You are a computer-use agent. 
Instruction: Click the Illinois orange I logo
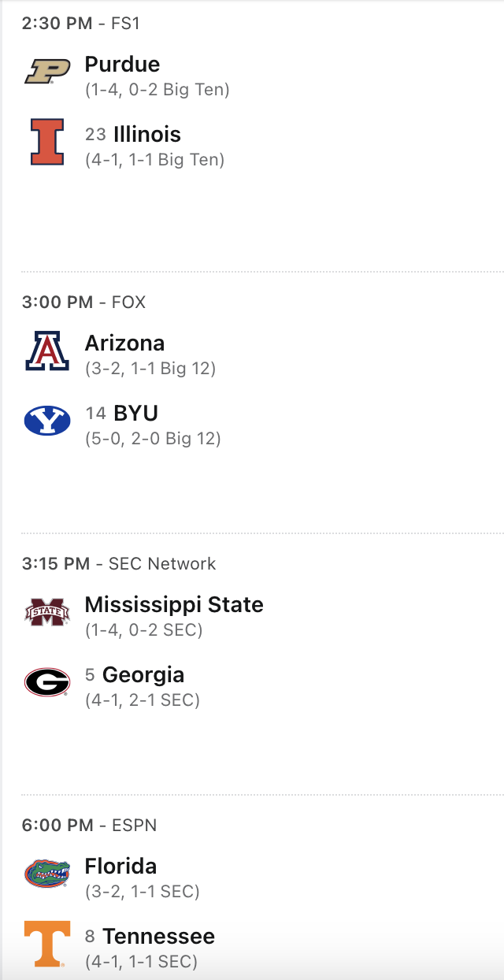47,142
